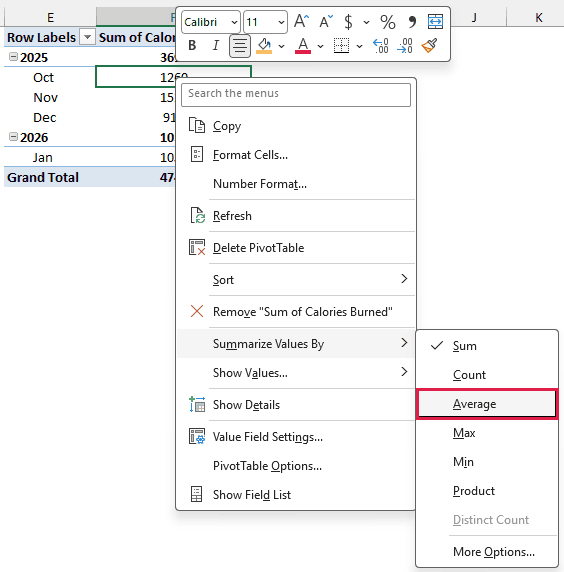Open PivotTable Options
The image size is (564, 572).
[x=296, y=465]
